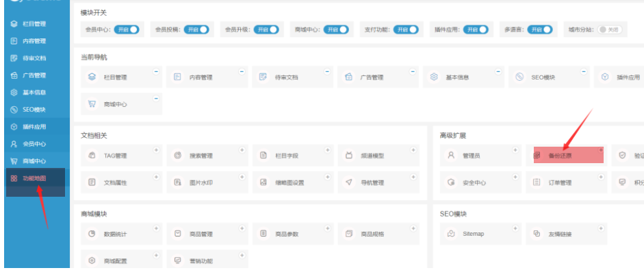Click the 频道模型 TV icon
Viewport: 644px width, 279px height.
349,156
